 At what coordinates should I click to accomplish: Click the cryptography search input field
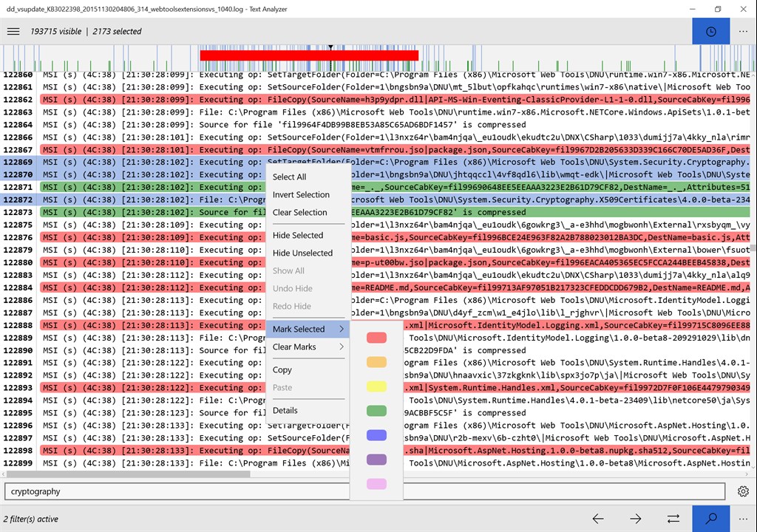click(x=364, y=491)
